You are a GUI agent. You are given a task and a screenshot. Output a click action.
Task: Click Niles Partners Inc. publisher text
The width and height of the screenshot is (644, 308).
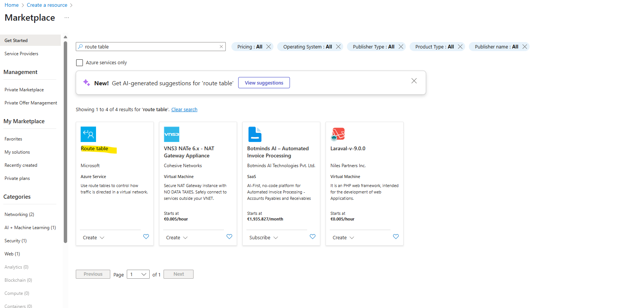pos(348,166)
